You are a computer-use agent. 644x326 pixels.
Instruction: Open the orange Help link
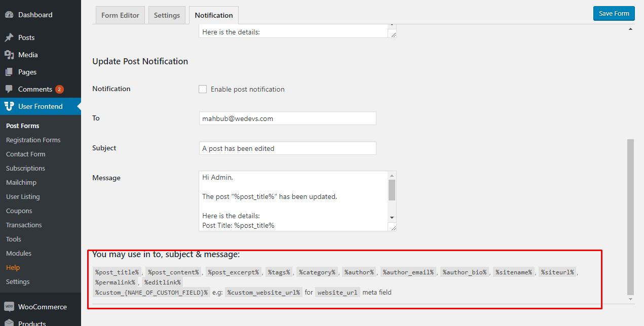click(x=13, y=267)
